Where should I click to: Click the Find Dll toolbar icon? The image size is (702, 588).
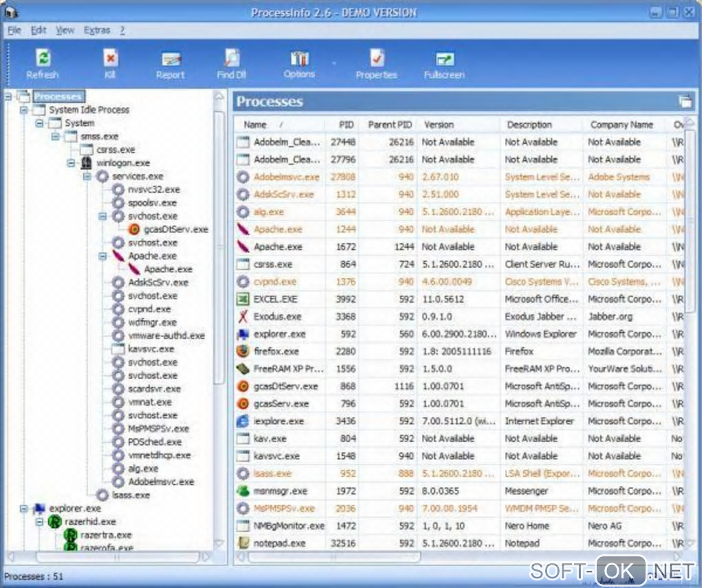tap(231, 58)
